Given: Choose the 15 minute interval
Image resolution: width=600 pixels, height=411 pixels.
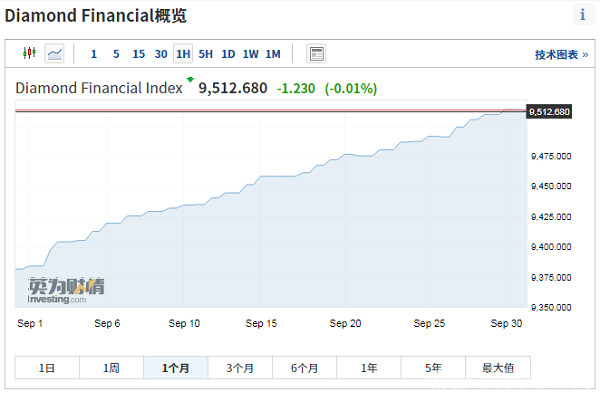Looking at the screenshot, I should pyautogui.click(x=138, y=54).
